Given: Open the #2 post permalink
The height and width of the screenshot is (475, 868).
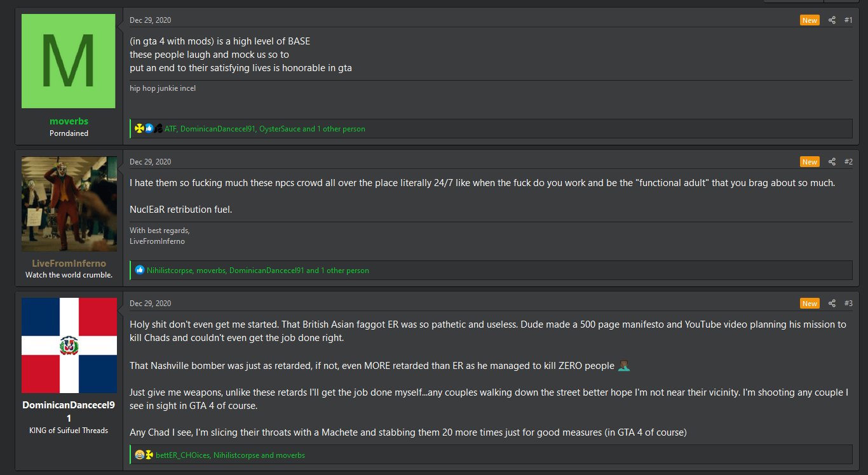Looking at the screenshot, I should [848, 162].
